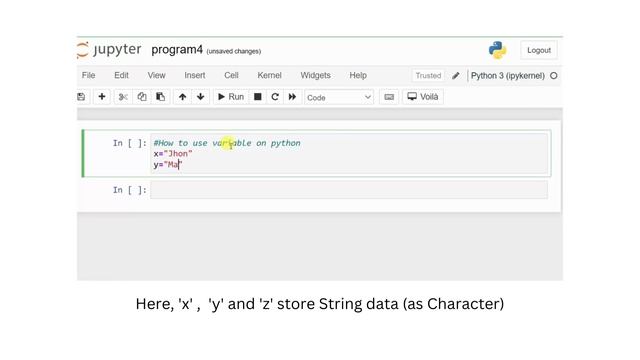The image size is (640, 360).
Task: Click Python 3 (ipykernel) kernel name
Action: click(507, 76)
